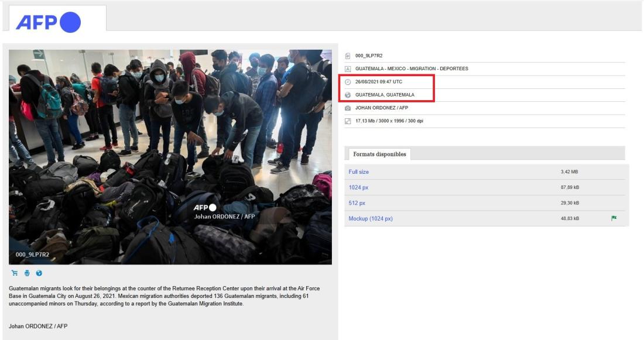
Task: Click the 26/08/2021 09:47 UTC date text
Action: [x=379, y=82]
